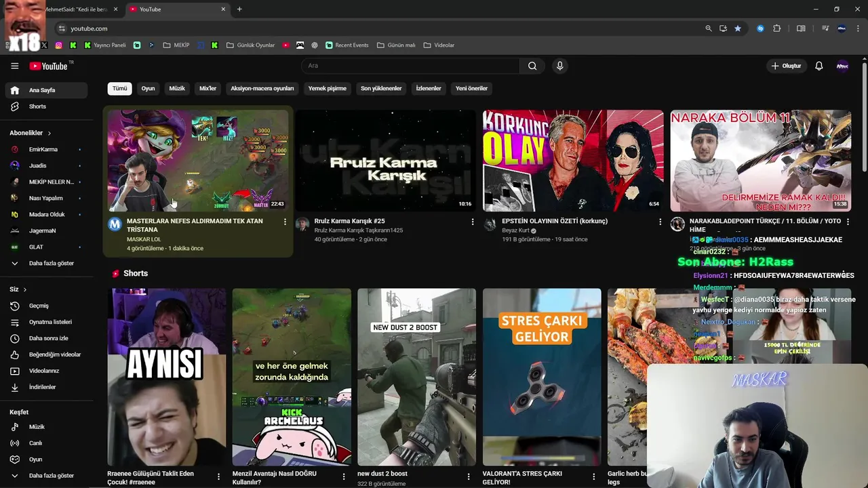Open the STRES ÇARKI GELİYOR short thumbnail
The image size is (868, 488).
(x=542, y=377)
